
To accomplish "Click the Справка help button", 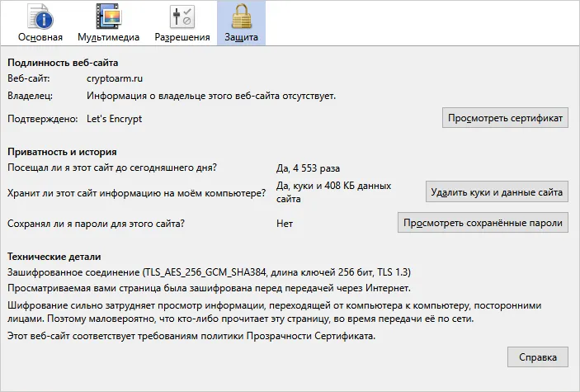I will coord(537,357).
